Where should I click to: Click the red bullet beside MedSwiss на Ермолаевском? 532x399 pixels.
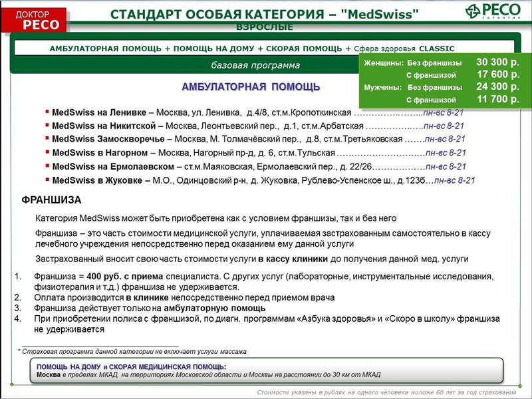pos(47,166)
